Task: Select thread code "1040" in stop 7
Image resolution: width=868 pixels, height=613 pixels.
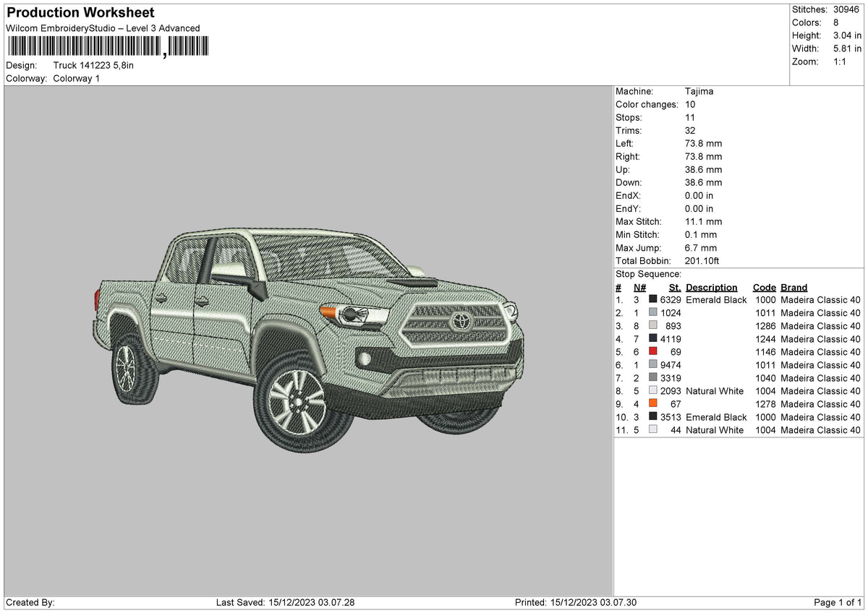Action: tap(765, 378)
